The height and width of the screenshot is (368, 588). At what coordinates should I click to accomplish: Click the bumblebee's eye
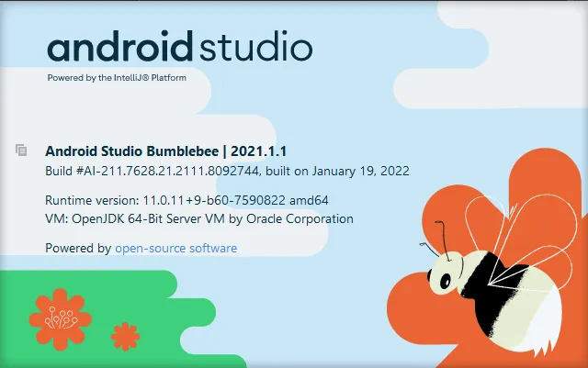tap(447, 278)
